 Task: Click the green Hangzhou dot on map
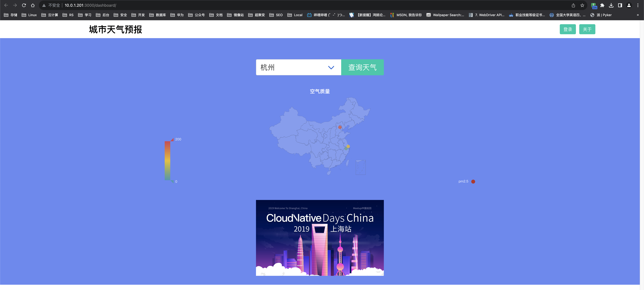pos(346,148)
